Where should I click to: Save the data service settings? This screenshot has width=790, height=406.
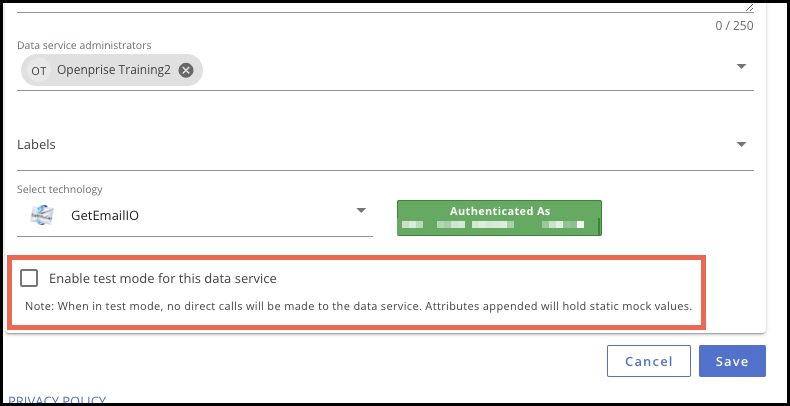click(x=732, y=361)
